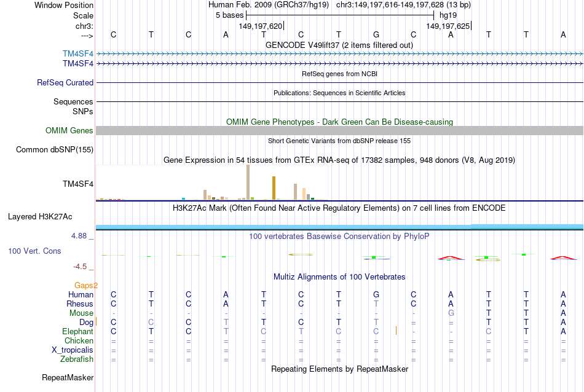
Task: Click the hg19 label near scale bar
Action: pyautogui.click(x=448, y=15)
